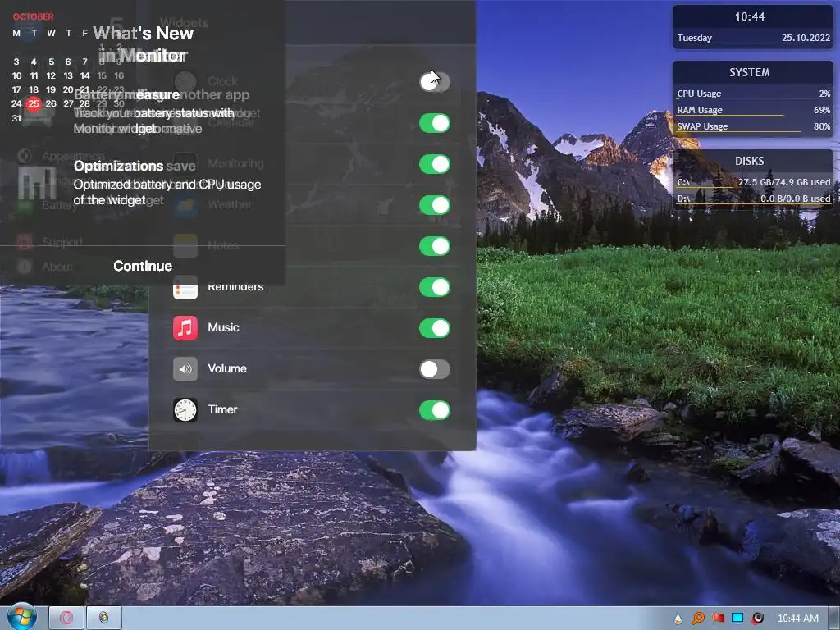Select date 17 in the calendar widget
840x630 pixels.
pos(16,89)
